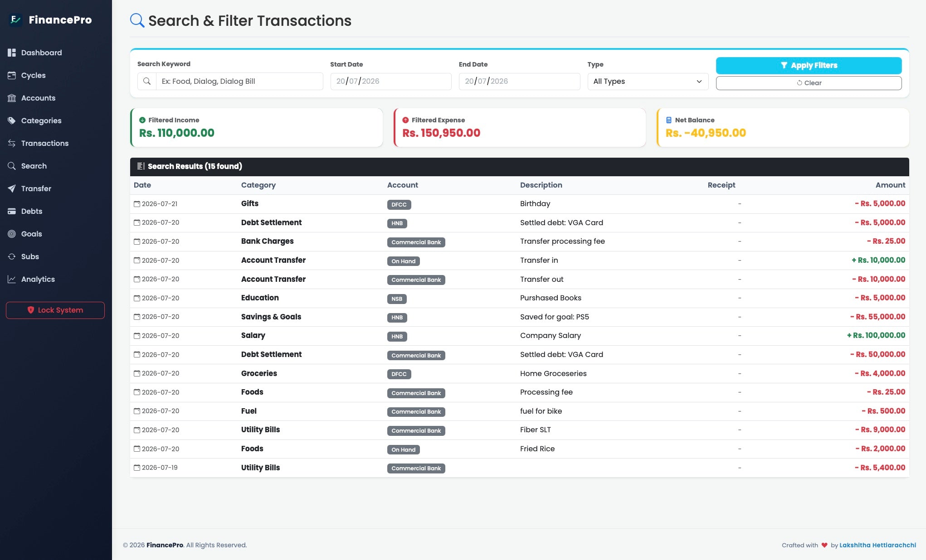926x560 pixels.
Task: Click the Home Groceseries description
Action: (553, 373)
